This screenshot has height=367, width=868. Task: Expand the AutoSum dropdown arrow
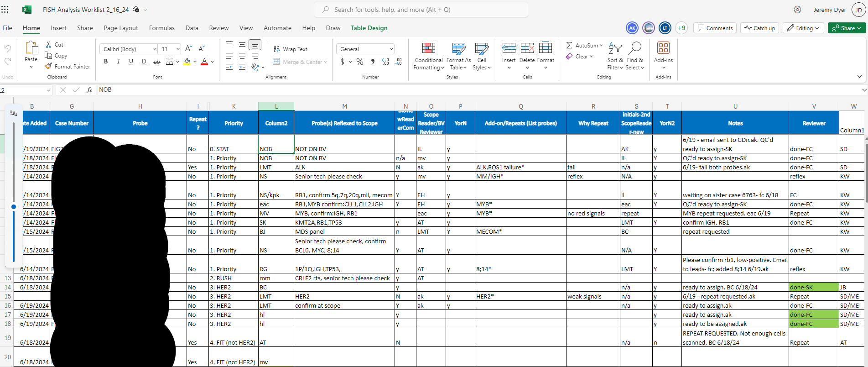click(601, 46)
